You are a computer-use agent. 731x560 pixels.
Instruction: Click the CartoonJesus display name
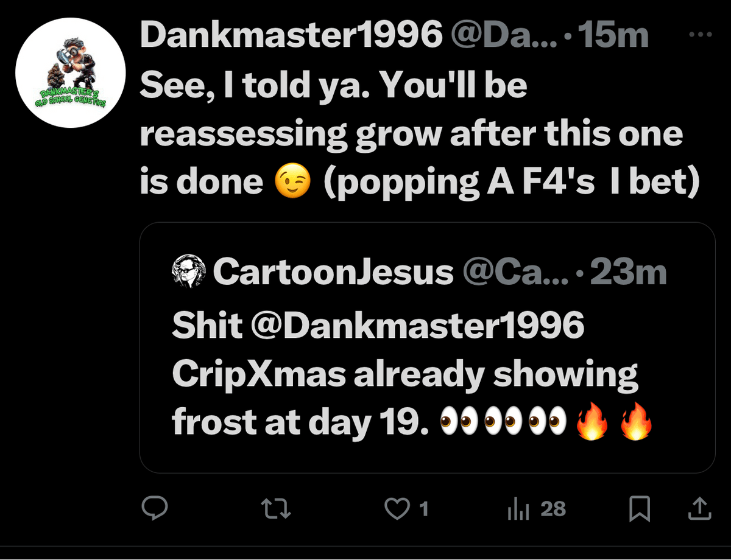pyautogui.click(x=333, y=273)
